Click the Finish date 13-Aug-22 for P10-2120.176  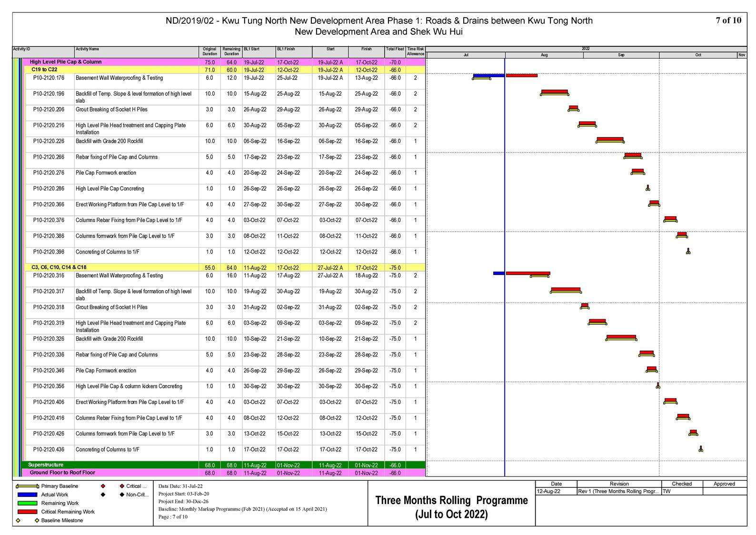click(367, 78)
